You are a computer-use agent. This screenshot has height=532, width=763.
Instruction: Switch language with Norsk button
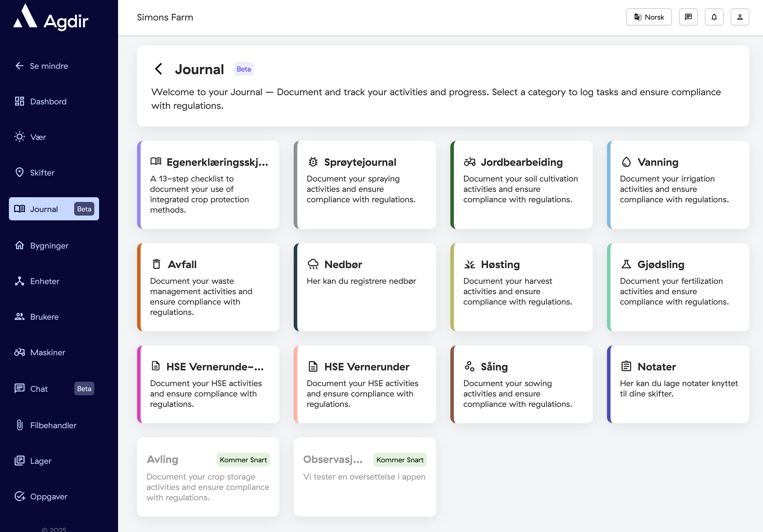pyautogui.click(x=649, y=17)
